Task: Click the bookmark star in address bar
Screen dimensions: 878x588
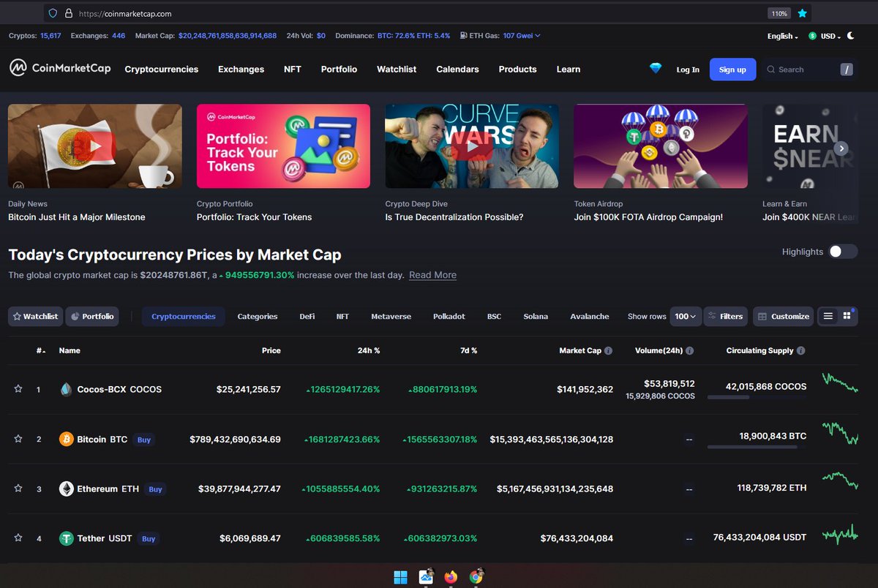Action: coord(803,13)
